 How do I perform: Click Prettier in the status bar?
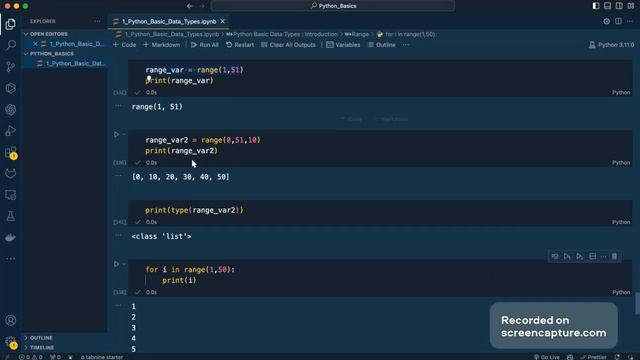pyautogui.click(x=594, y=357)
